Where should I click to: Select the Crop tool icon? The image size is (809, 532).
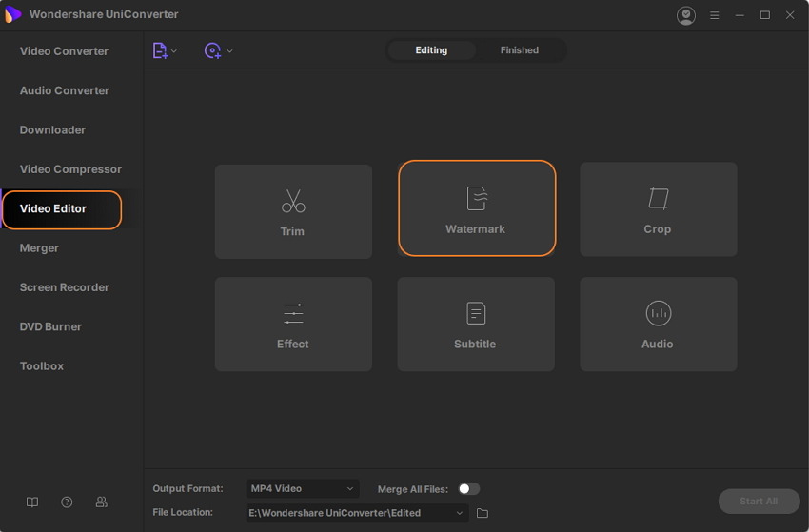[658, 199]
